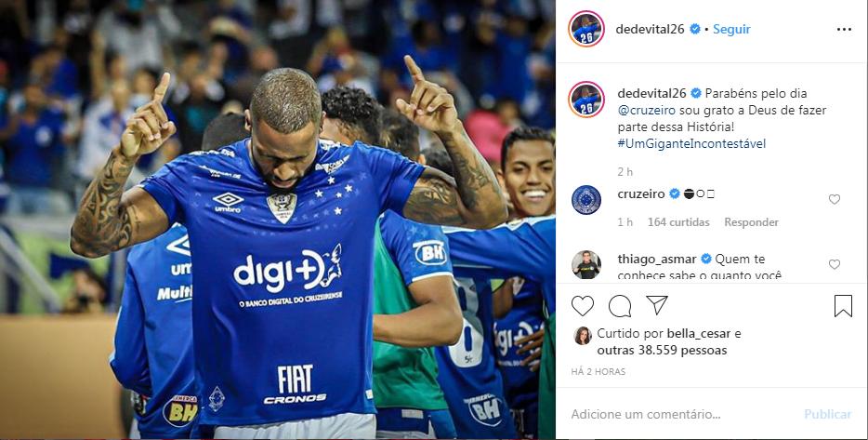Save the post with the bookmark icon
This screenshot has width=868, height=440.
click(x=843, y=306)
